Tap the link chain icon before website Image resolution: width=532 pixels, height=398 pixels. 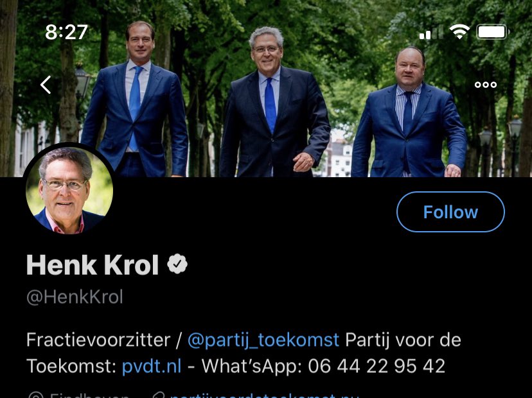tap(159, 395)
